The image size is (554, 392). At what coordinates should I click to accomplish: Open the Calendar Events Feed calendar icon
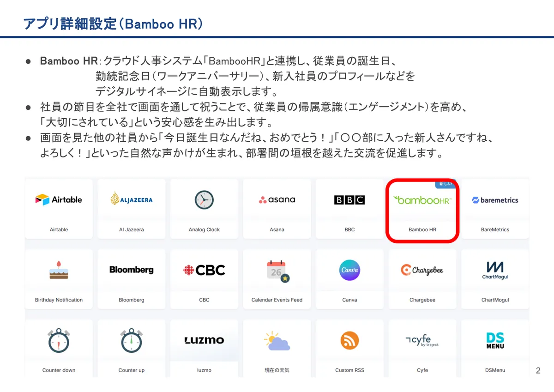(278, 271)
